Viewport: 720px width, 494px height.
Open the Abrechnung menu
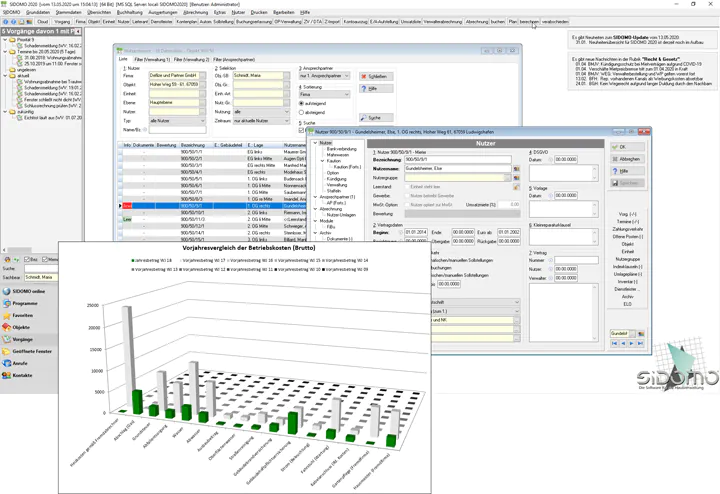[x=196, y=12]
